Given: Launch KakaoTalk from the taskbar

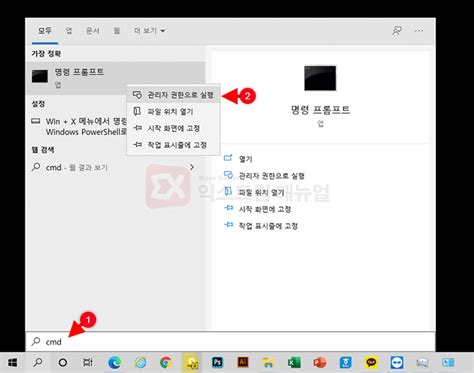Looking at the screenshot, I should [371, 362].
